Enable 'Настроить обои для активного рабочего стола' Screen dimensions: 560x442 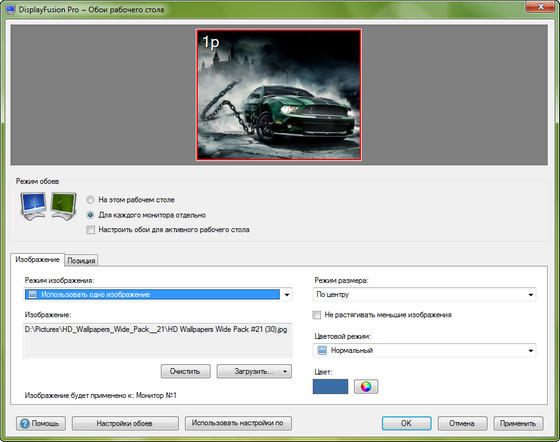click(90, 230)
